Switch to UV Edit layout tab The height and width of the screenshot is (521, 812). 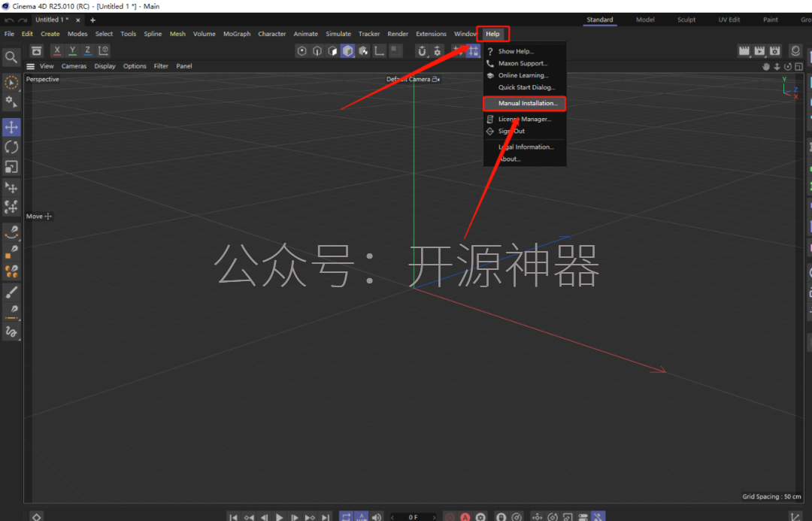coord(729,20)
